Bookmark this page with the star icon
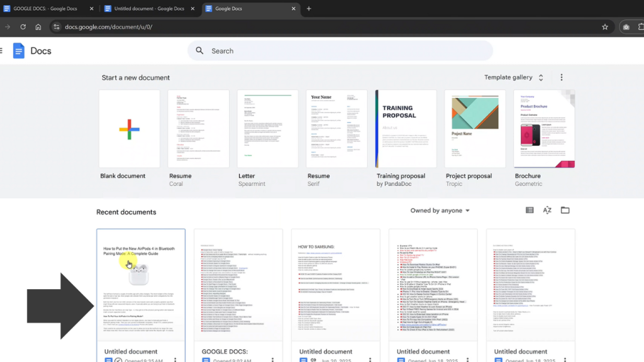This screenshot has height=362, width=644. pyautogui.click(x=605, y=27)
